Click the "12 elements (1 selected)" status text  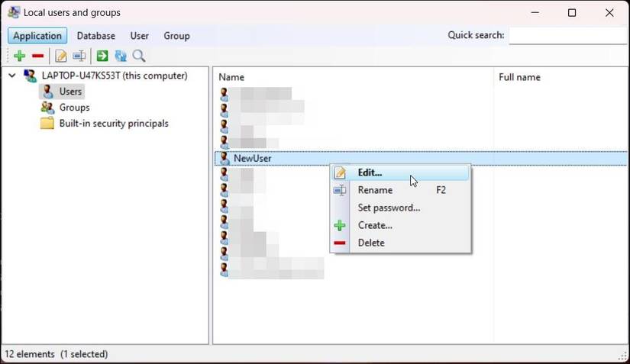coord(57,354)
